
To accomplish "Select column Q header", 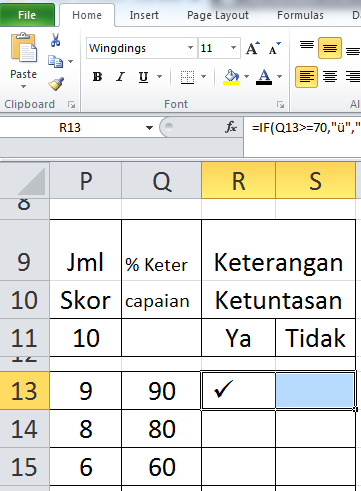I will point(162,181).
